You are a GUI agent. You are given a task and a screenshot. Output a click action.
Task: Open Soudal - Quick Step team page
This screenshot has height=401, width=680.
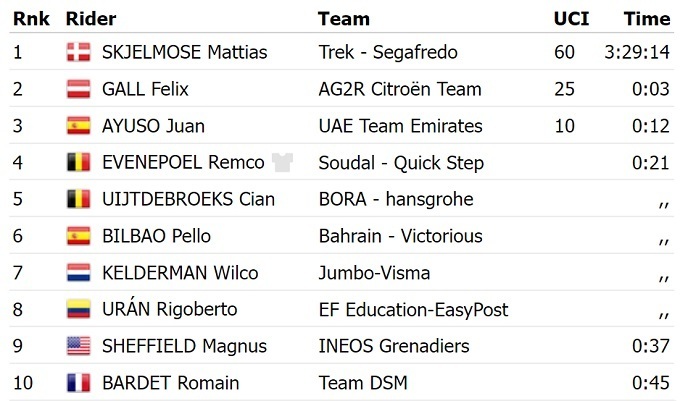pos(401,163)
